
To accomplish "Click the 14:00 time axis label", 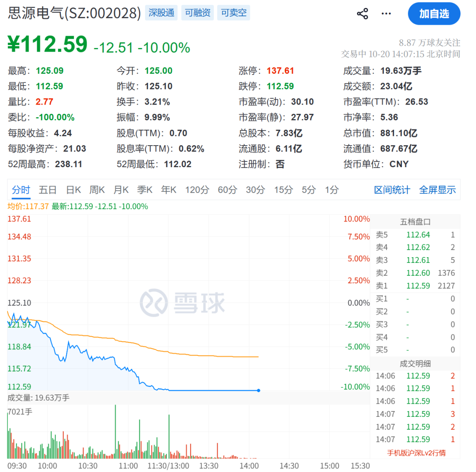I will 249,466.
